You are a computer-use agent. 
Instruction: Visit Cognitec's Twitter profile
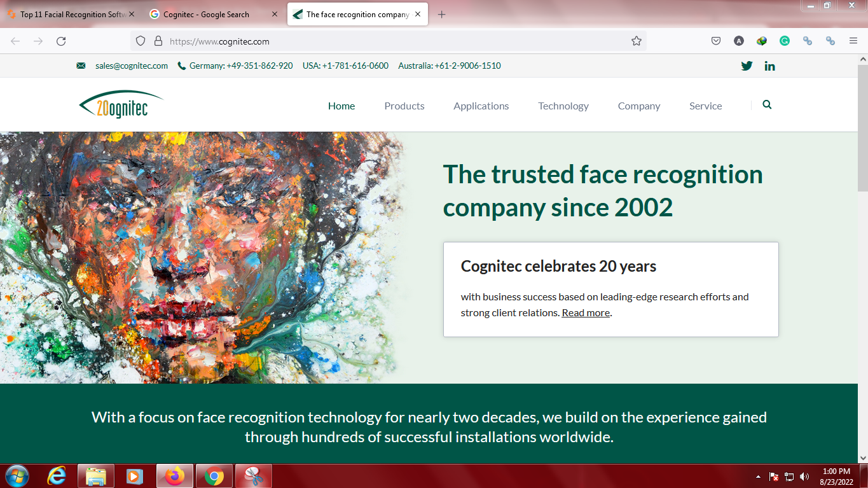click(x=747, y=66)
